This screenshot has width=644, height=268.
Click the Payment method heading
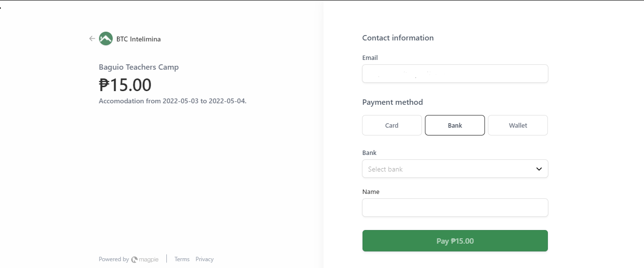(x=392, y=102)
